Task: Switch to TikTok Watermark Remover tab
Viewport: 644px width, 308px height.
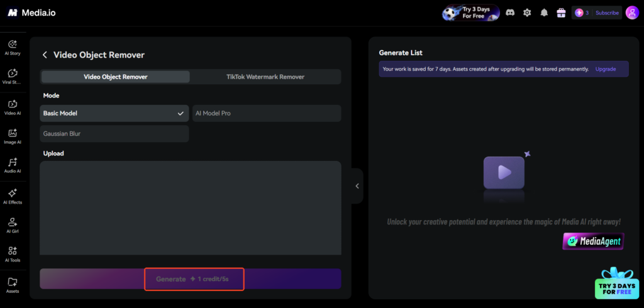Action: [x=265, y=77]
